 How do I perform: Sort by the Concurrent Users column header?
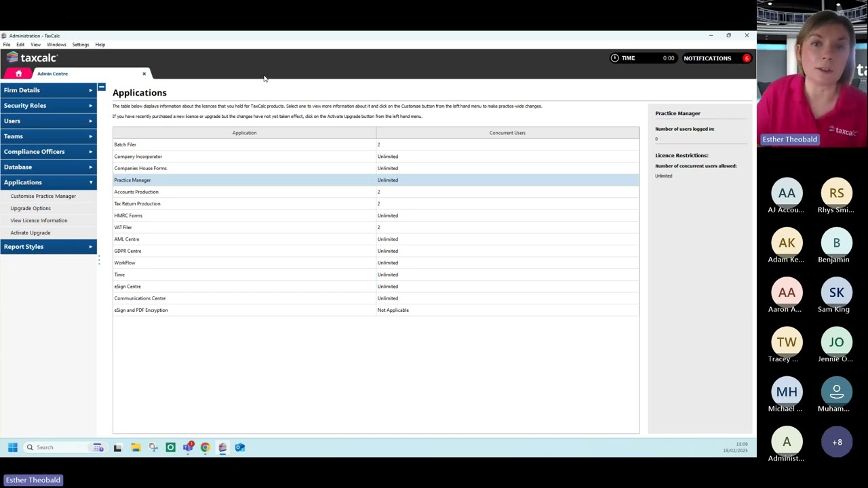tap(507, 133)
